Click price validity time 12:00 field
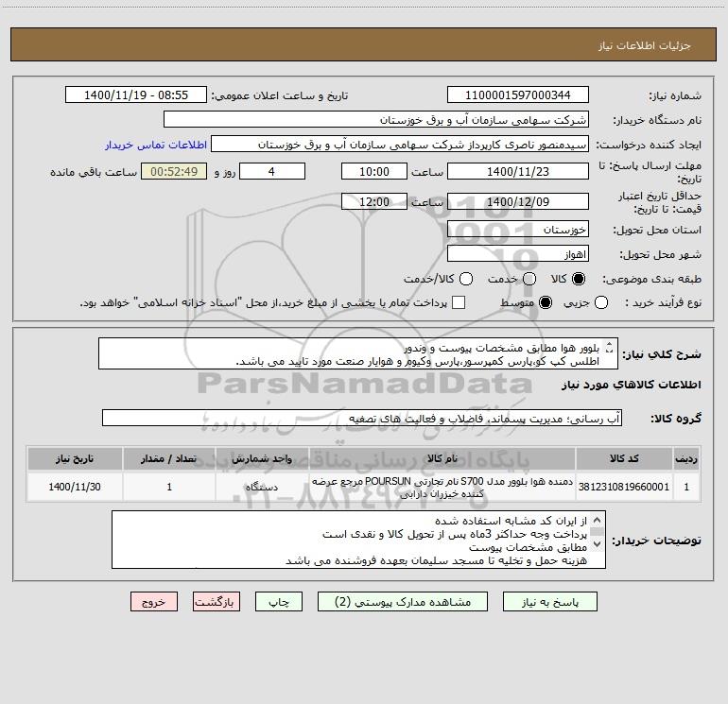The width and height of the screenshot is (728, 704). [374, 202]
